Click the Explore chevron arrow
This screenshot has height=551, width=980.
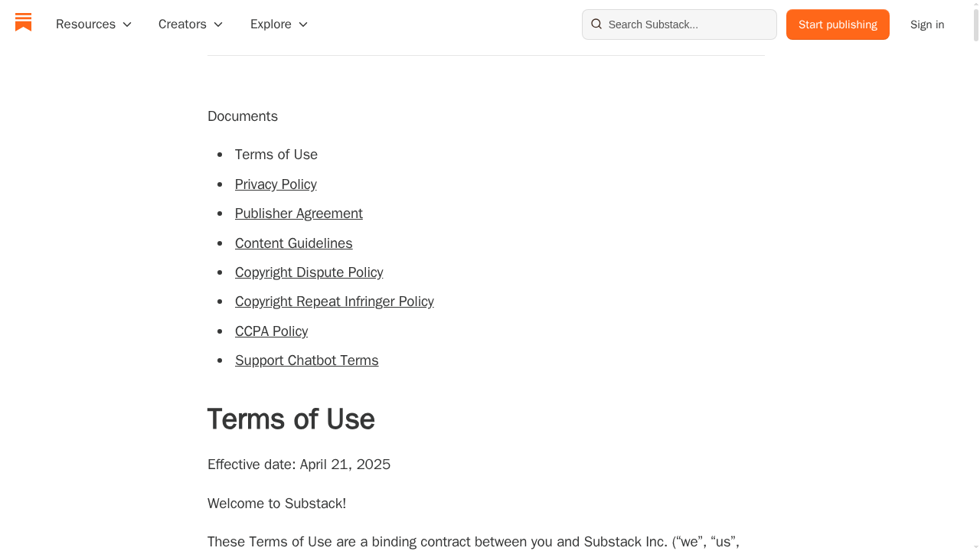click(303, 24)
